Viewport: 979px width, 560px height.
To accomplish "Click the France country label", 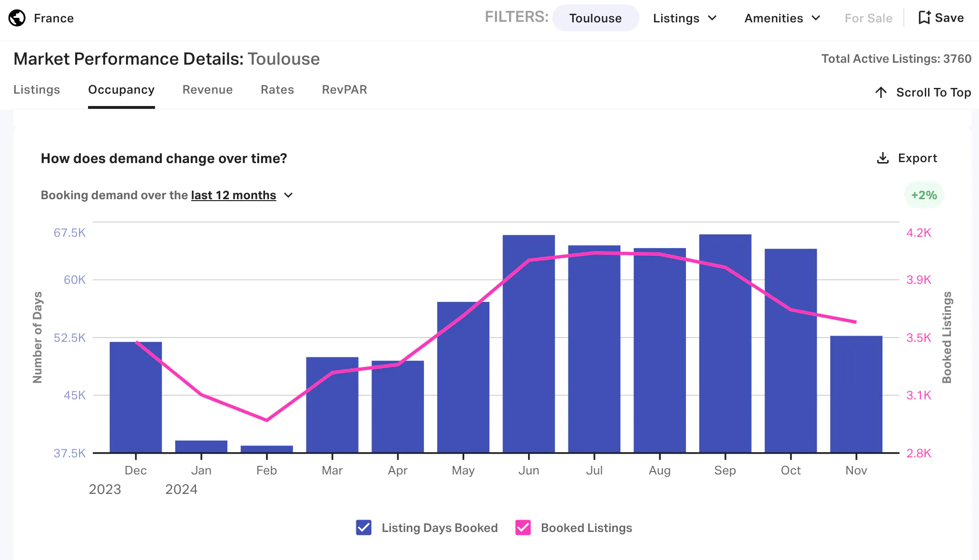I will [54, 18].
